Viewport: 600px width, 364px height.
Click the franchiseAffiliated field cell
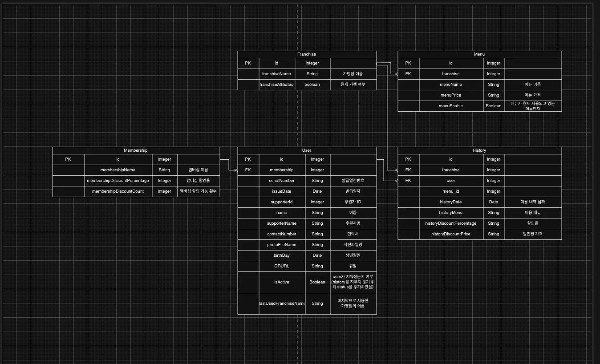coord(276,85)
